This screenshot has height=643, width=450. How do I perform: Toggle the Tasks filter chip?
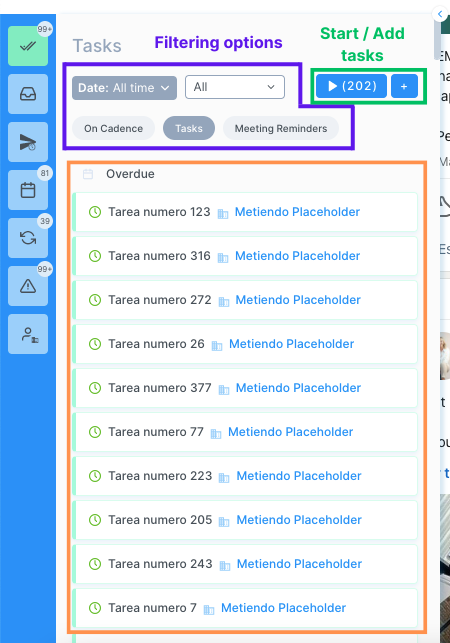[x=189, y=128]
